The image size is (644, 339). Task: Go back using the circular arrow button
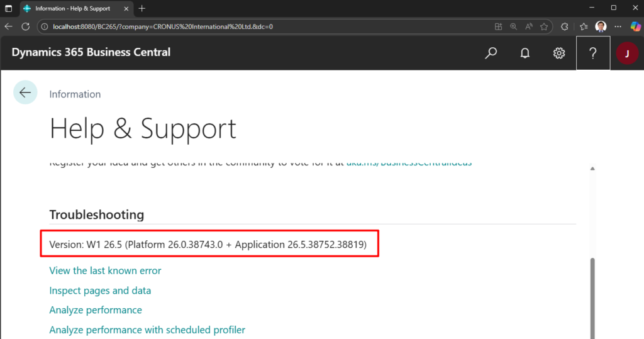click(25, 92)
